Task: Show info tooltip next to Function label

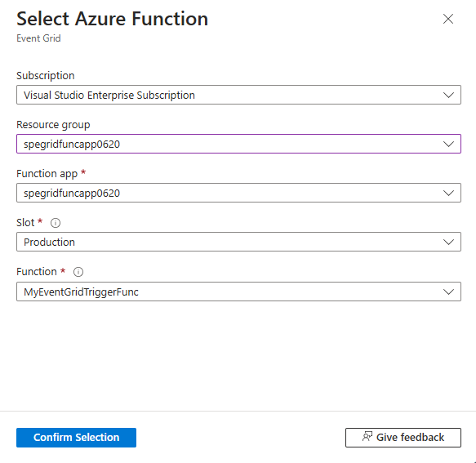Action: point(78,272)
